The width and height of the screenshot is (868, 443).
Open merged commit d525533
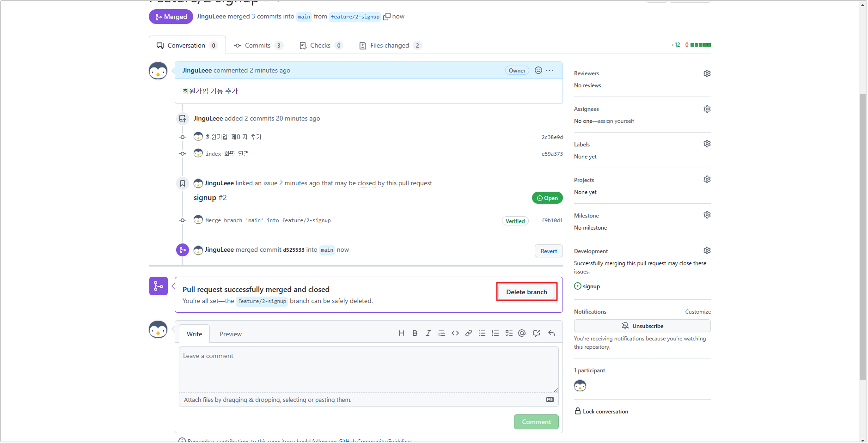coord(293,250)
